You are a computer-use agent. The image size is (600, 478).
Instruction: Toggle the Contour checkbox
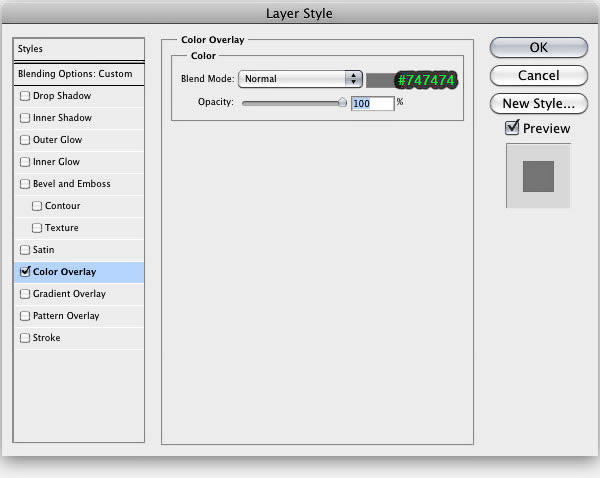37,206
